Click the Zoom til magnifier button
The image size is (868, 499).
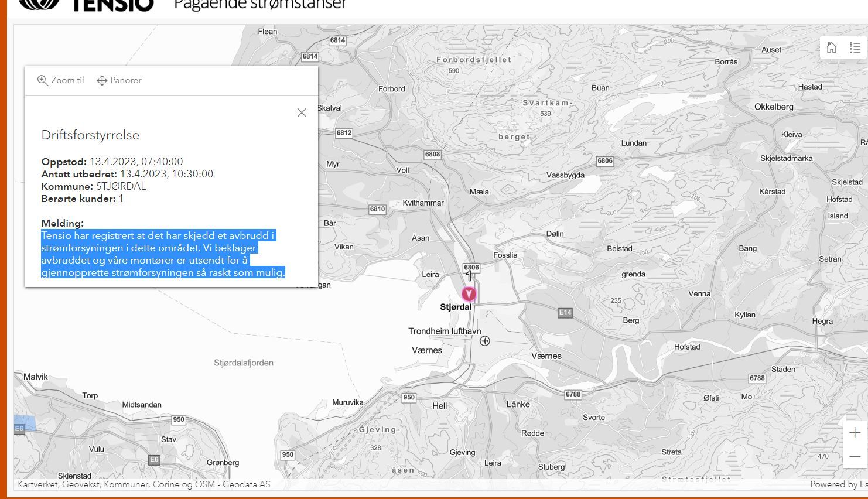(x=61, y=80)
